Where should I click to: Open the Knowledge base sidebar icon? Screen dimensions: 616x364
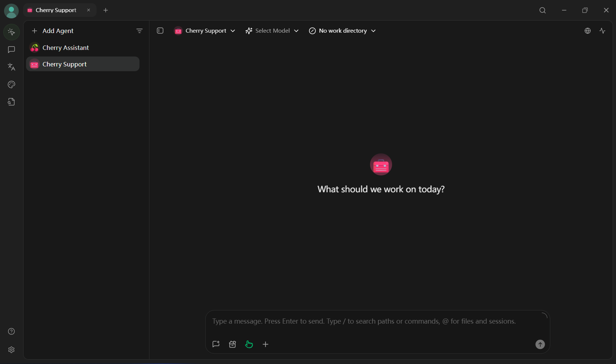[11, 102]
